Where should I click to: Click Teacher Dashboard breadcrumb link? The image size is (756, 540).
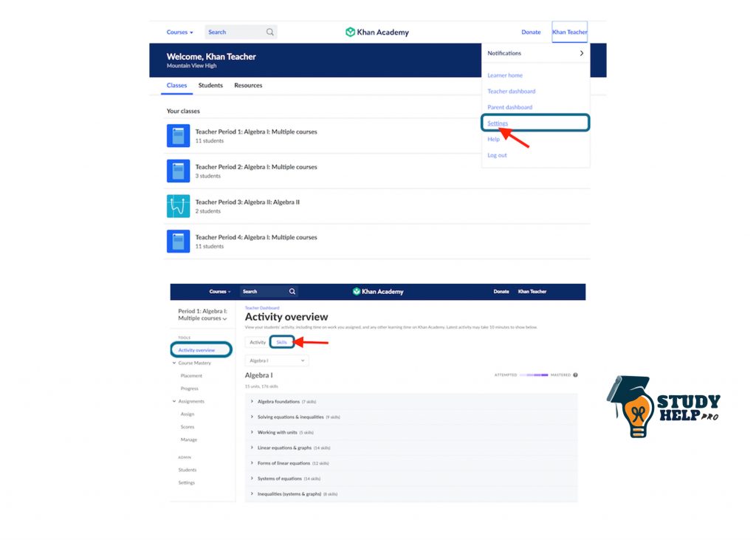pos(262,308)
